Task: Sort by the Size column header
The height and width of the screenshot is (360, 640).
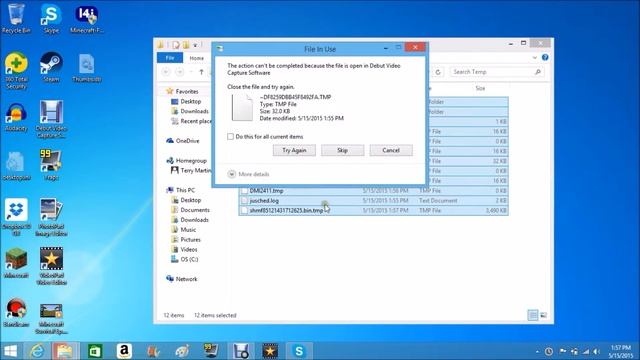Action: tap(480, 88)
